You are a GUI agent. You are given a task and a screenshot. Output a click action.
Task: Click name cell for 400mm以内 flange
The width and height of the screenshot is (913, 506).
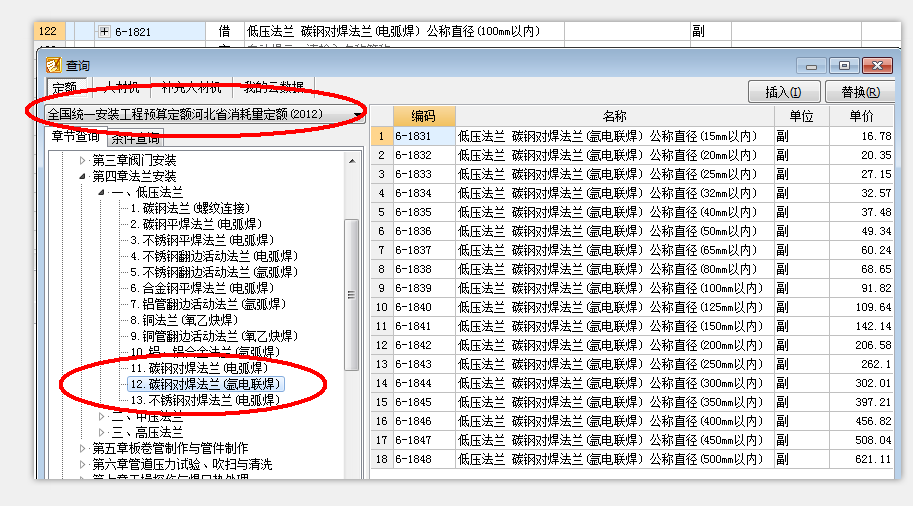point(615,421)
